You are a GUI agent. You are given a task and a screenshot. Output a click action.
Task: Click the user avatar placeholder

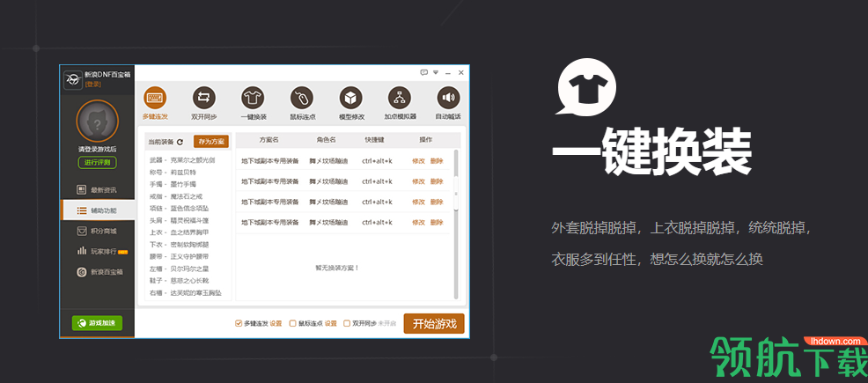pos(97,121)
